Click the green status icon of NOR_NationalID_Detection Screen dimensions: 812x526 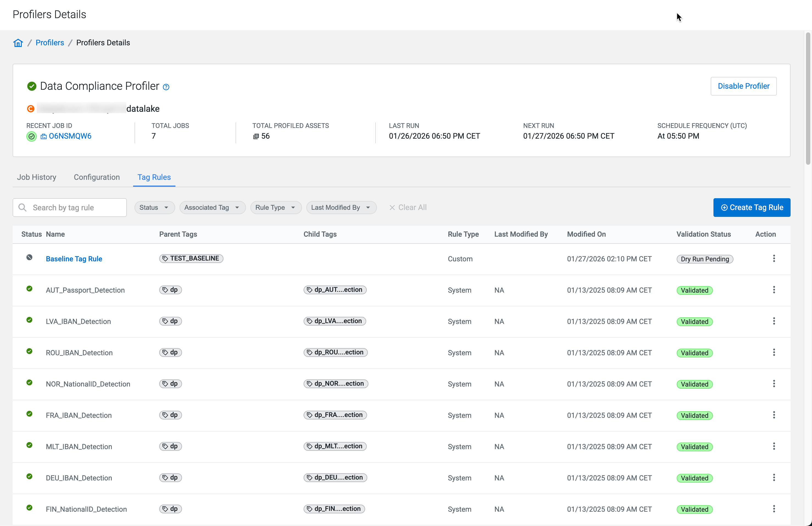coord(29,383)
